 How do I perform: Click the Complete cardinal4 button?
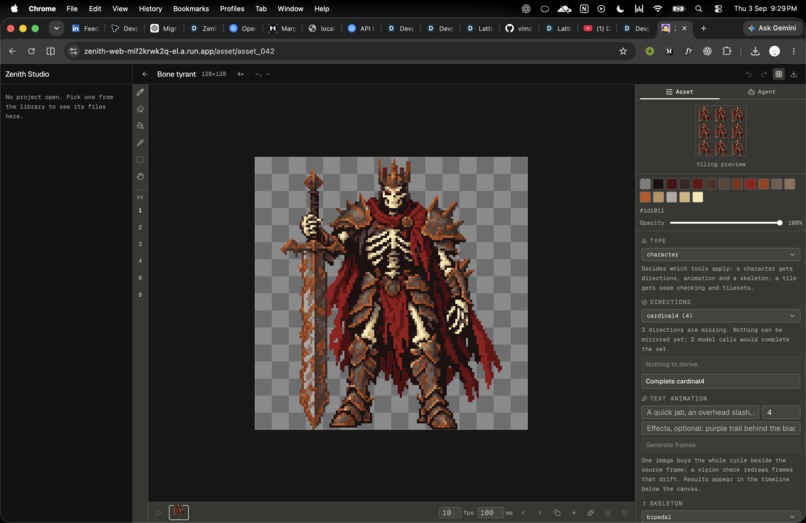720,381
